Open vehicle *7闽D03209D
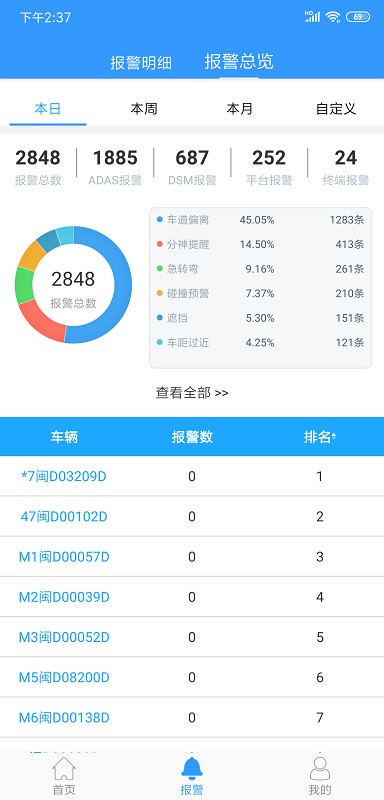This screenshot has height=800, width=384. pos(64,476)
